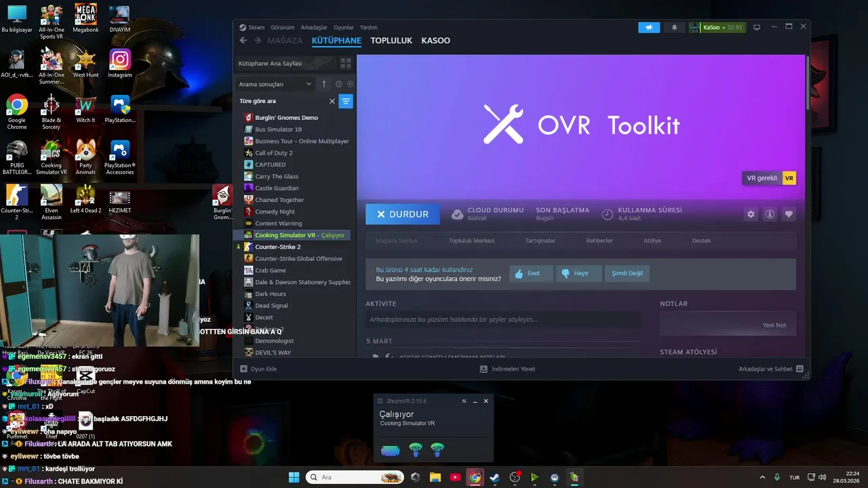This screenshot has width=868, height=488.
Task: Open the Yardım menu
Action: [368, 27]
